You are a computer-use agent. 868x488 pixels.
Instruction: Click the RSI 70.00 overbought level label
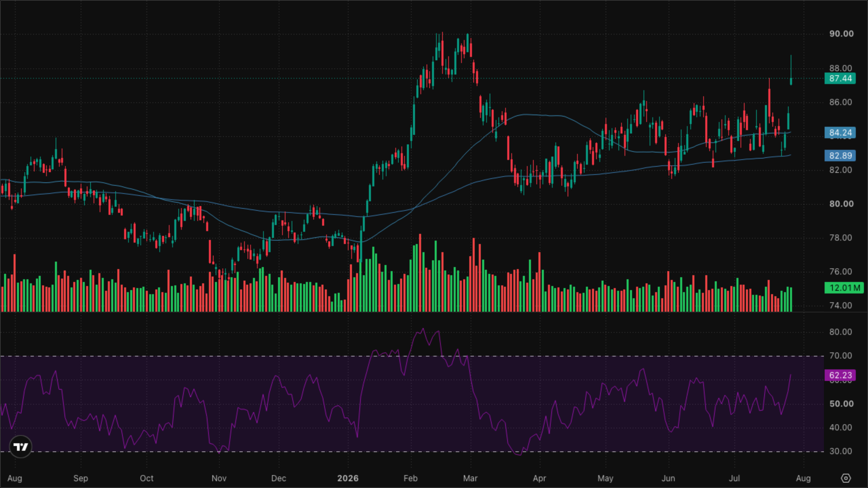(x=841, y=355)
